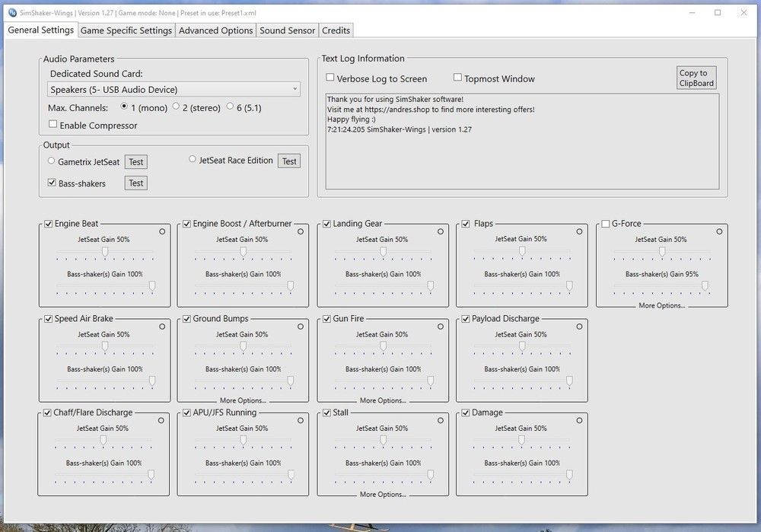The height and width of the screenshot is (532, 761).
Task: Toggle Payload Discharge effect
Action: point(466,319)
